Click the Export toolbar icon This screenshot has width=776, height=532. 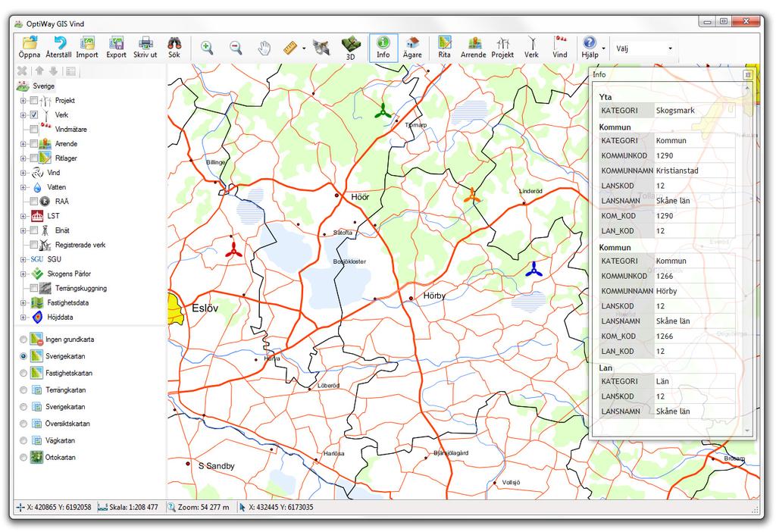click(x=116, y=43)
